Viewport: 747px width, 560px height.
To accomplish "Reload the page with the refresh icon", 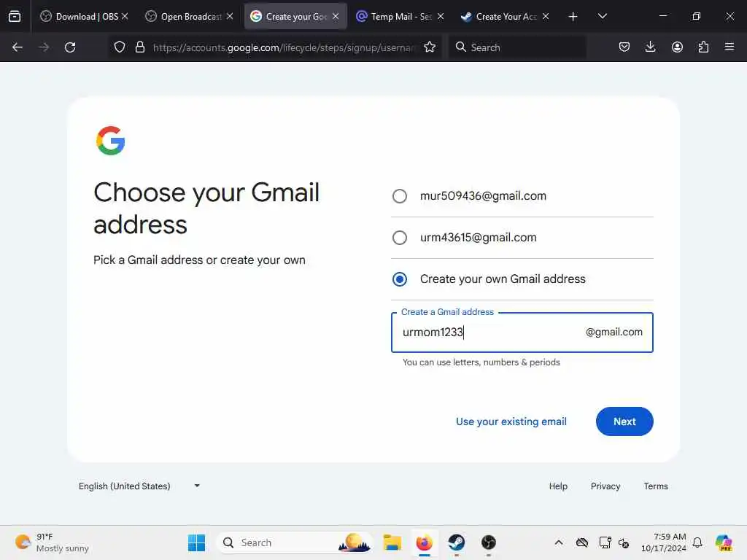I will pos(70,47).
